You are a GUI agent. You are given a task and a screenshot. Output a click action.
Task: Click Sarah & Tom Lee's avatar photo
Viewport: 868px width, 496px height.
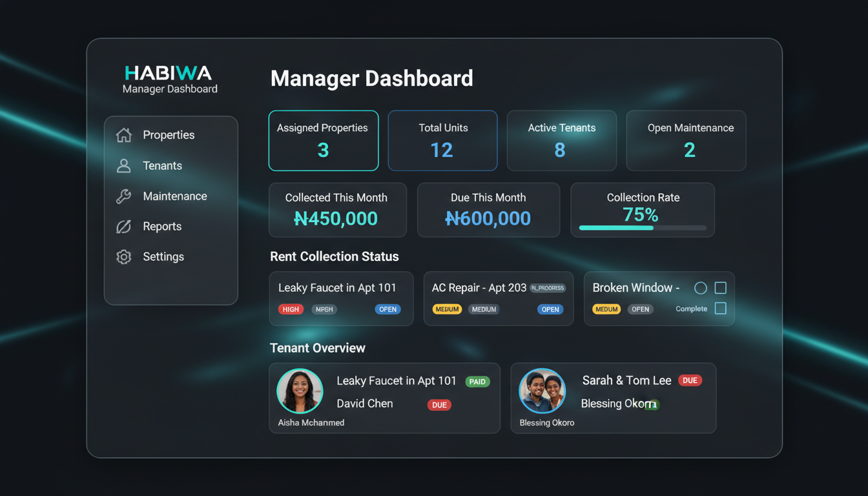pos(542,390)
